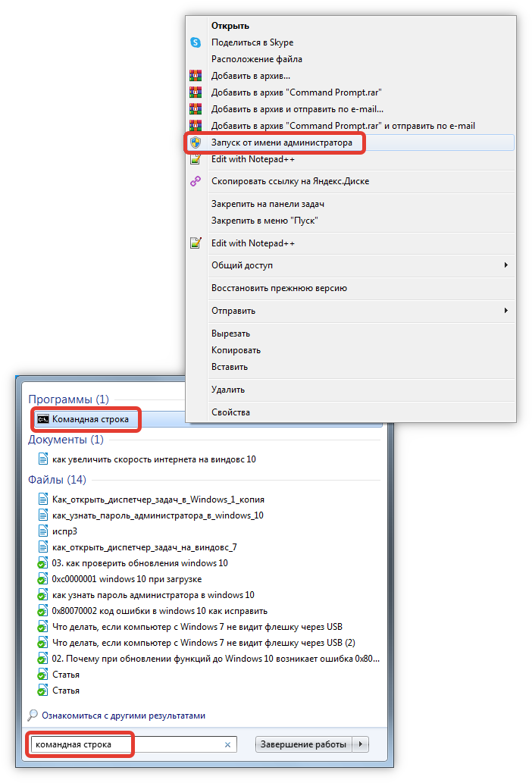Choose "Восстановить прежнюю версию"
The height and width of the screenshot is (783, 532).
(279, 288)
